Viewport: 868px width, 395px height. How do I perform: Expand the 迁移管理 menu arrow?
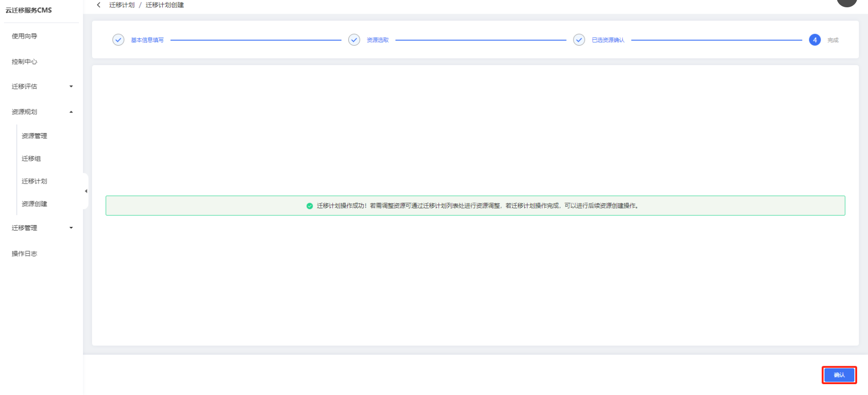click(x=71, y=228)
